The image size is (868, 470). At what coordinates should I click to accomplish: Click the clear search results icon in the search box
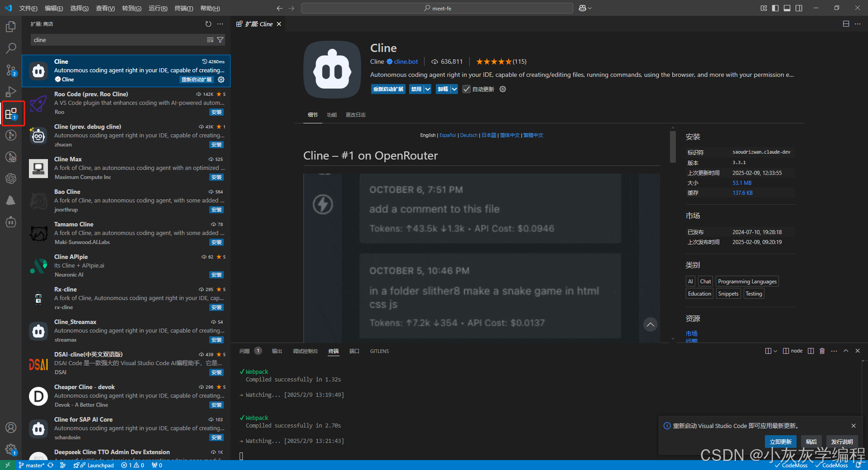pos(210,40)
